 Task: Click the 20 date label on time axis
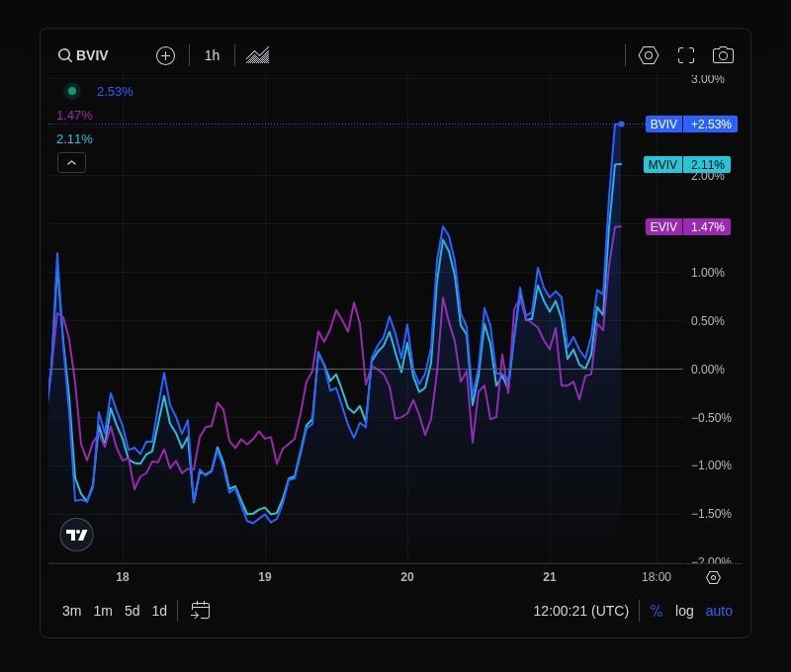407,577
